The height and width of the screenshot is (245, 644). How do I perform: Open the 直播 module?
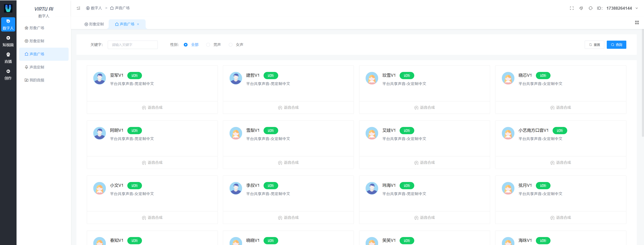[8, 58]
